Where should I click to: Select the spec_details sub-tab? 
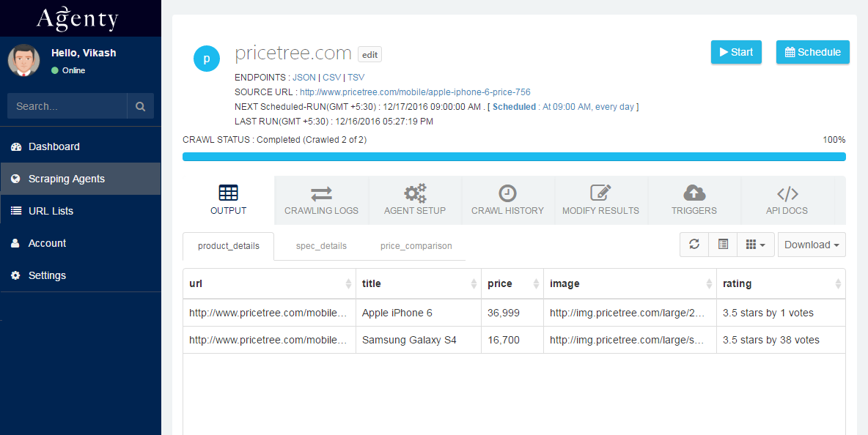point(321,246)
